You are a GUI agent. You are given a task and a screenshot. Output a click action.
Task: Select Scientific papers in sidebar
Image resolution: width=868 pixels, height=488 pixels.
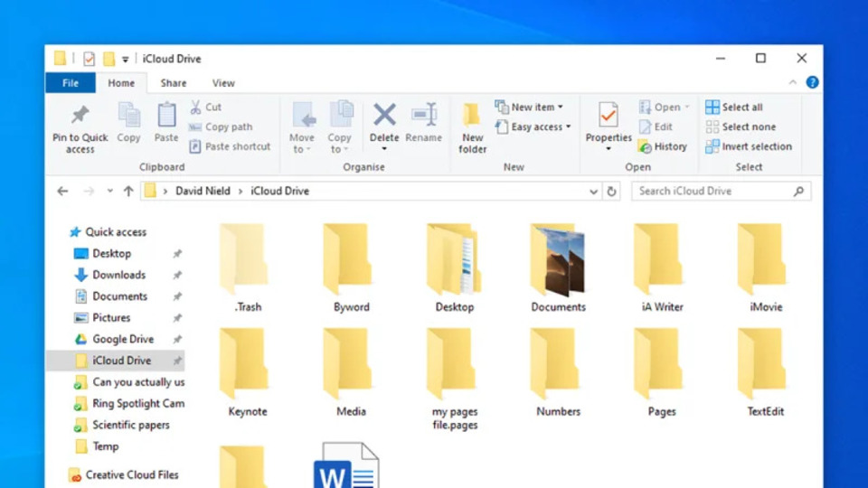point(122,425)
